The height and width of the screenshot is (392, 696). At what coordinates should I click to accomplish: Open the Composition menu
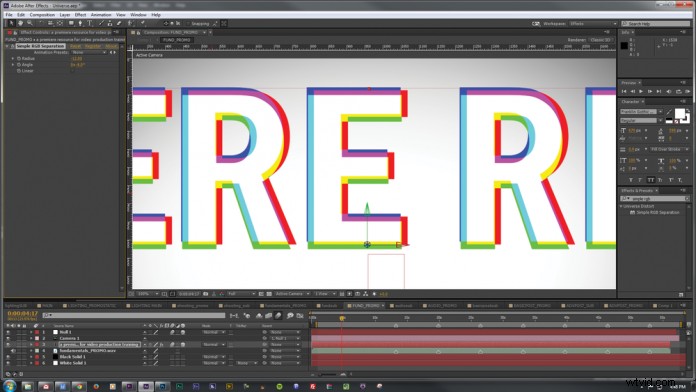pyautogui.click(x=42, y=15)
